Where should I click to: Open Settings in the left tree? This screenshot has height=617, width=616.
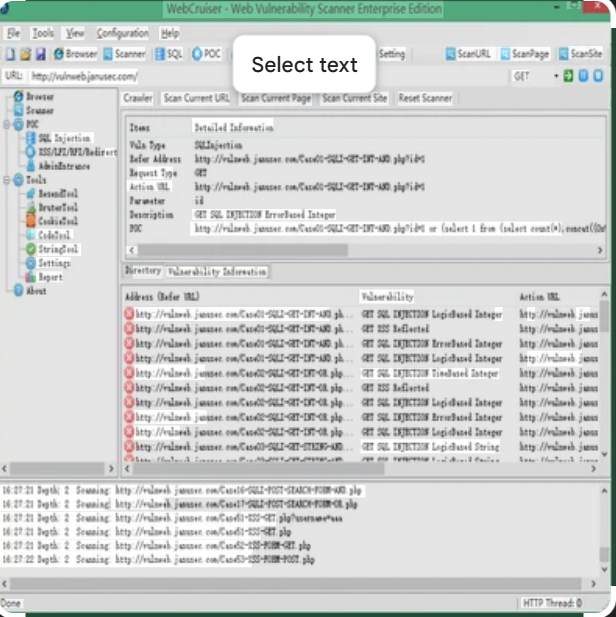[48, 263]
